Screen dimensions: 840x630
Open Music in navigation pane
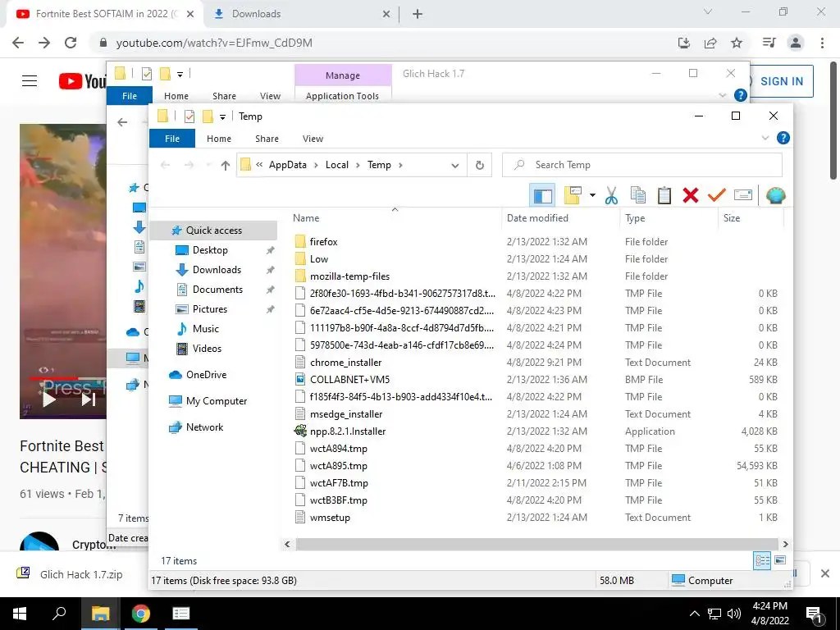tap(205, 328)
